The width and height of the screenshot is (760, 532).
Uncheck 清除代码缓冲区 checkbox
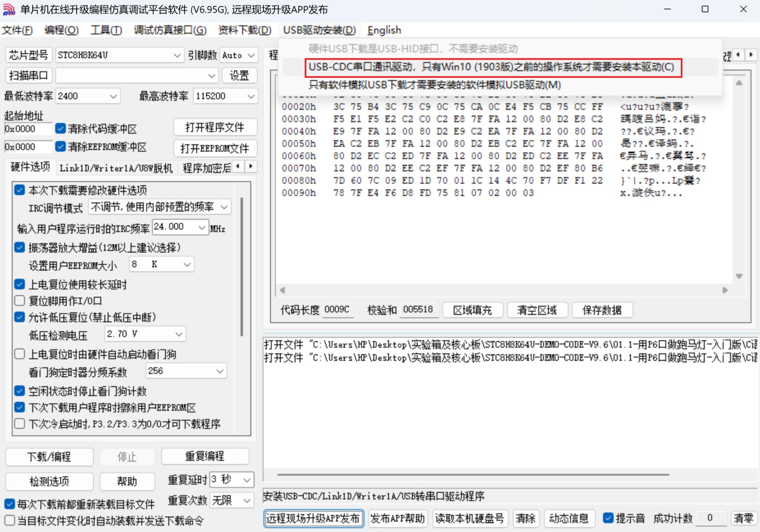[60, 129]
